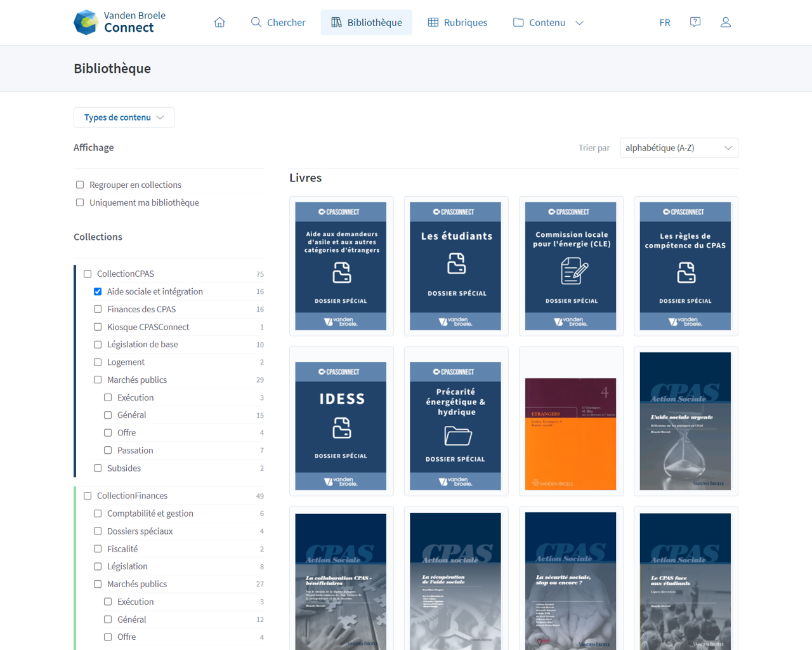Open the home page icon
This screenshot has height=650, width=812.
[219, 22]
